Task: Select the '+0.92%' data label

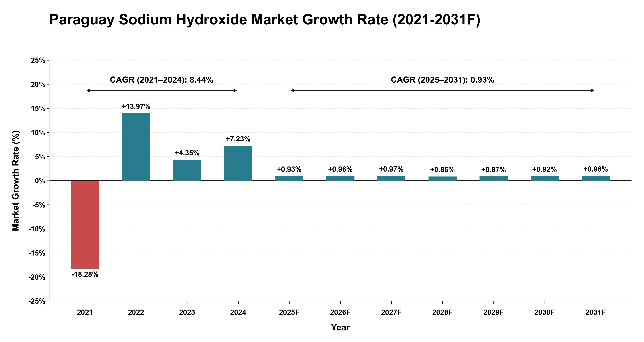Action: 544,170
